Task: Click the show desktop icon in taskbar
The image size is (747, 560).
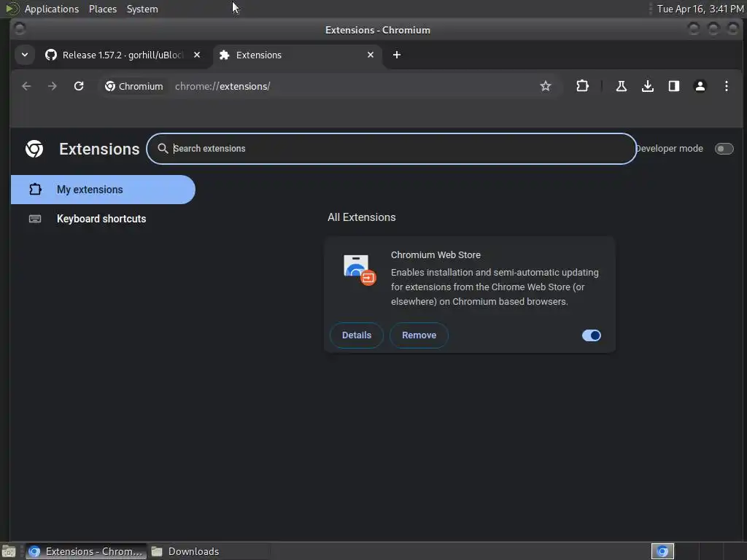Action: (9, 551)
